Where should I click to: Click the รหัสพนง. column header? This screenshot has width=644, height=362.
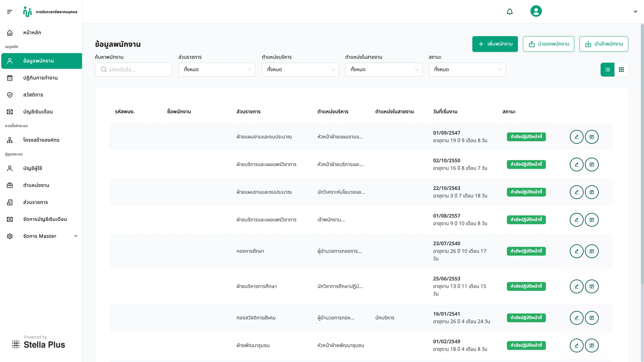click(x=125, y=112)
